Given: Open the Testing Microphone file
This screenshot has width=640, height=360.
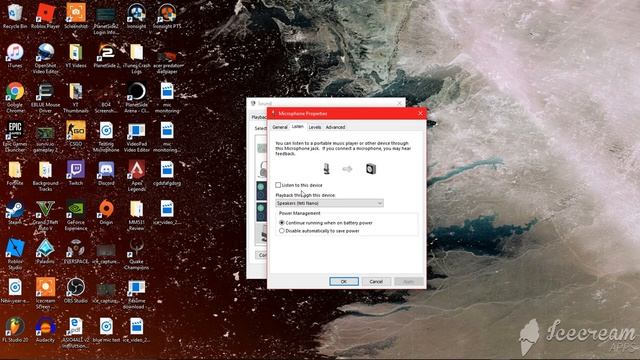Looking at the screenshot, I should pyautogui.click(x=106, y=137).
